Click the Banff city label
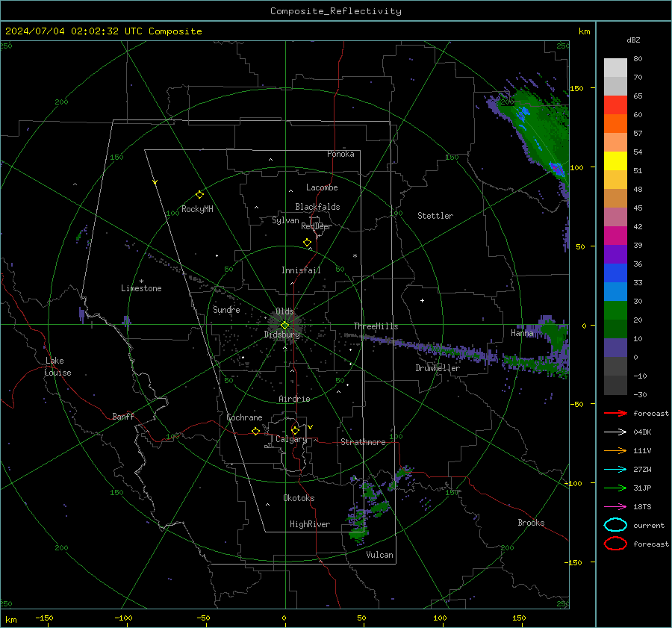672x628 pixels. point(123,416)
